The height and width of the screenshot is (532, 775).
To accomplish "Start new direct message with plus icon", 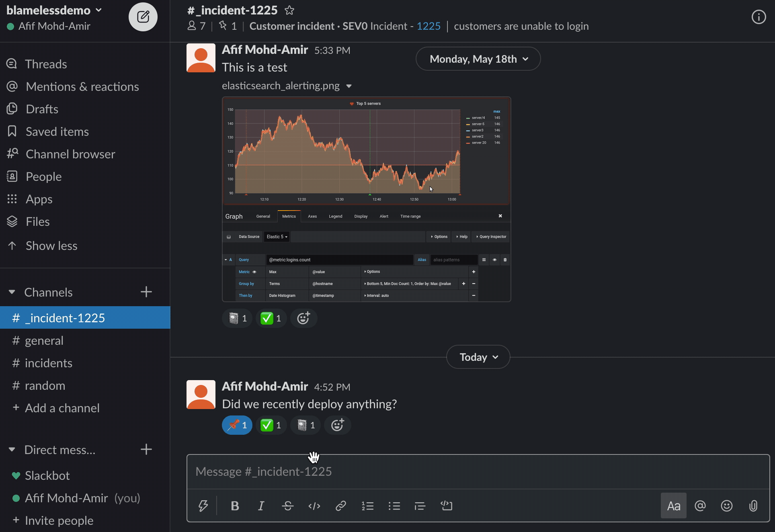I will (x=146, y=449).
